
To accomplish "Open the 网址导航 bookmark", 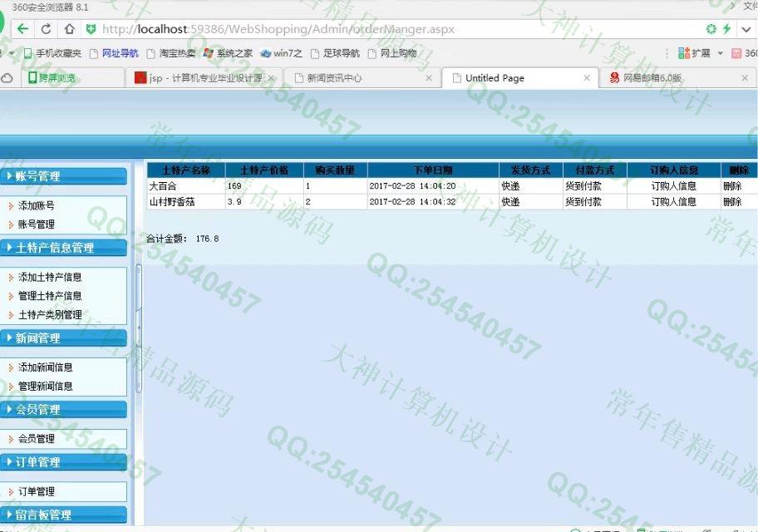I will pyautogui.click(x=114, y=53).
